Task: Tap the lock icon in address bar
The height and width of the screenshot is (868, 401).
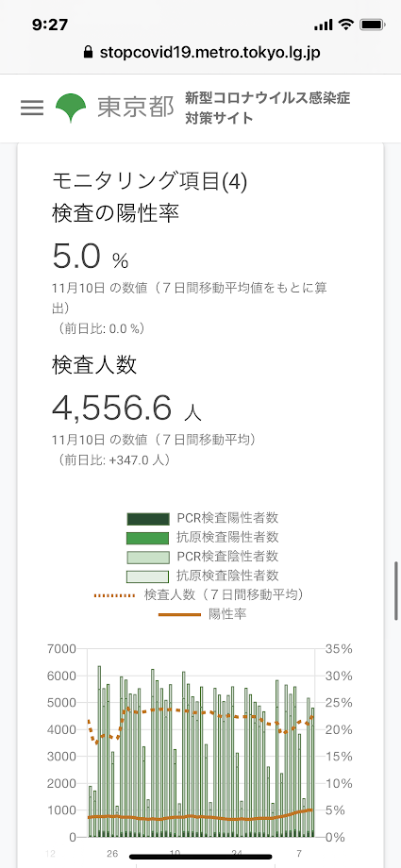Action: tap(87, 53)
